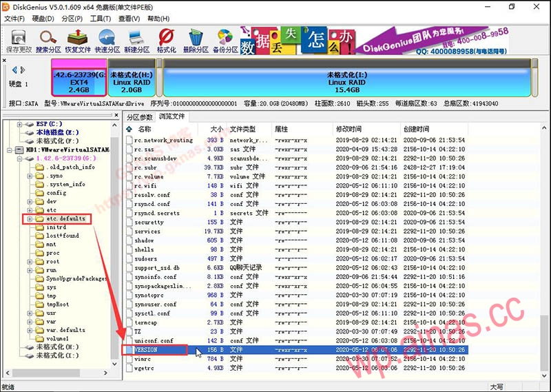Select the 本地磁盘 (E:) tree item
Image resolution: width=551 pixels, height=392 pixels.
pos(57,132)
